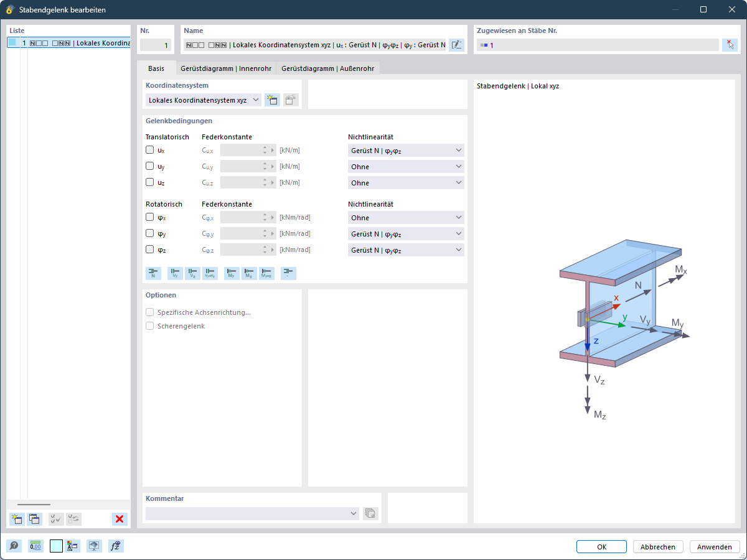This screenshot has width=747, height=560.
Task: Enable the φx rotational hinge checkbox
Action: click(149, 217)
